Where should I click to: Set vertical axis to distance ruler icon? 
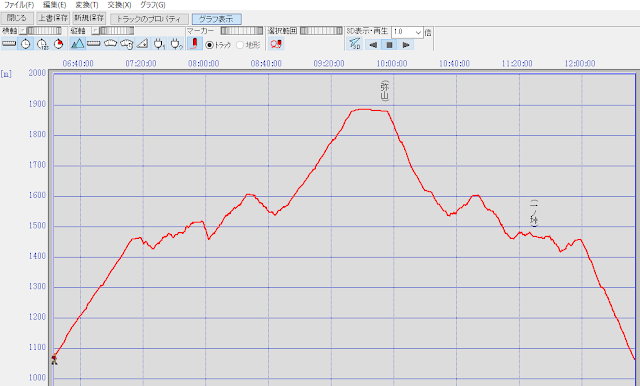click(93, 44)
